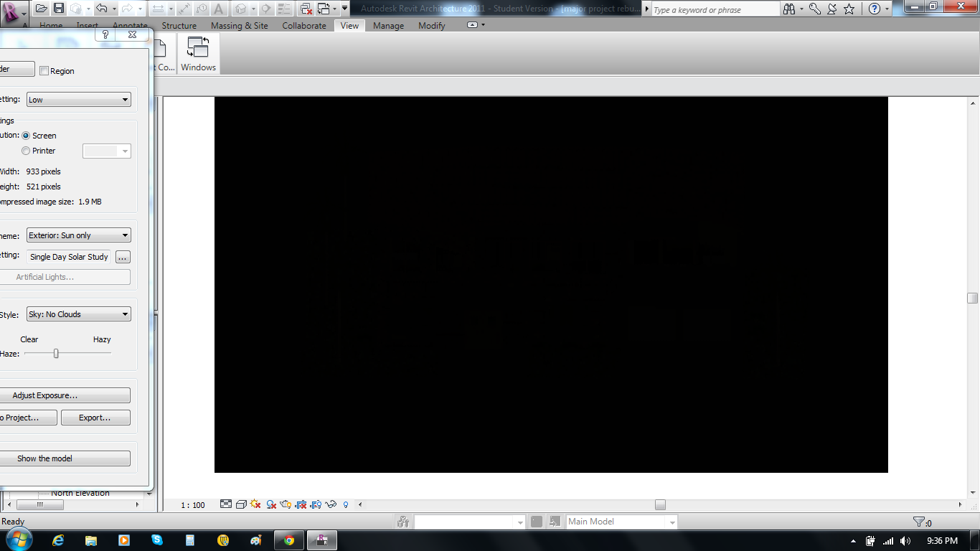
Task: Expand the Help dropdown arrow in title bar
Action: [x=887, y=9]
